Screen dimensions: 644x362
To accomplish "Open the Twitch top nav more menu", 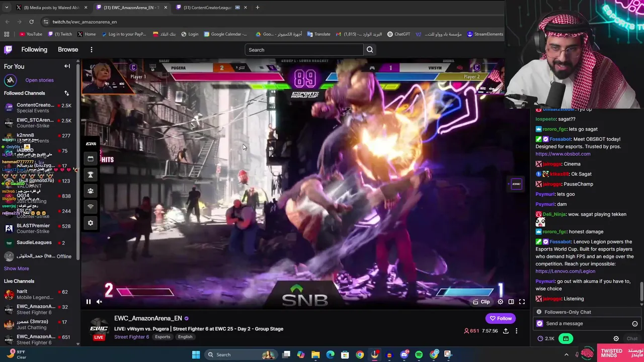I will tap(91, 50).
